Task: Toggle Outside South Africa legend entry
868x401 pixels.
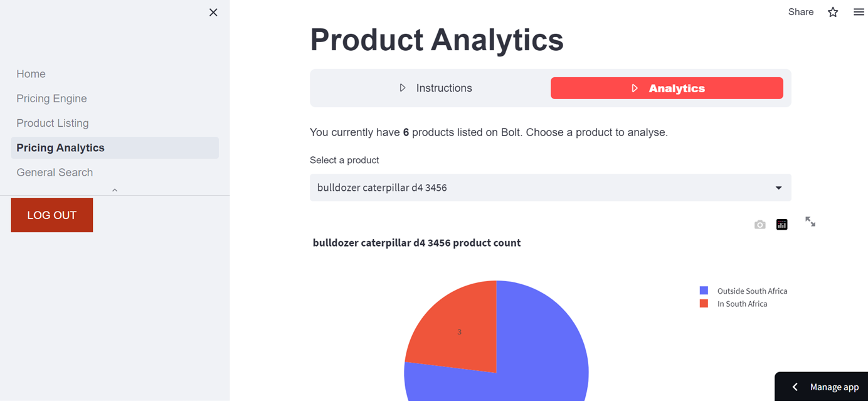Action: tap(751, 291)
